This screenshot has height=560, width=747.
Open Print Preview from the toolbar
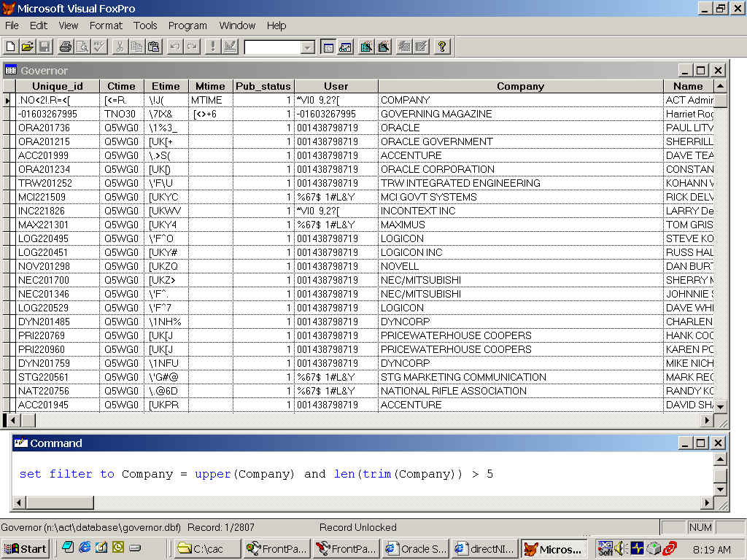pos(82,47)
